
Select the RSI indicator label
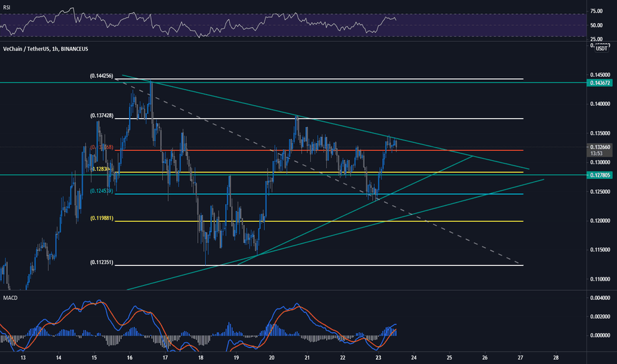point(7,7)
